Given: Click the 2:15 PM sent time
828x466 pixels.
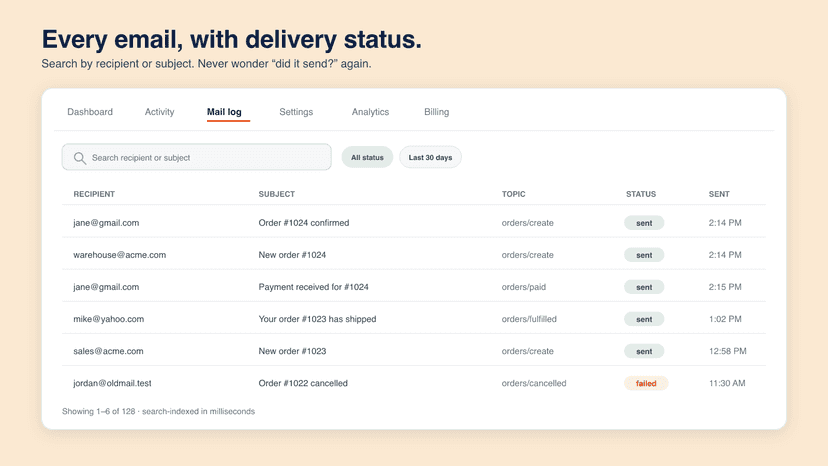Looking at the screenshot, I should (725, 287).
